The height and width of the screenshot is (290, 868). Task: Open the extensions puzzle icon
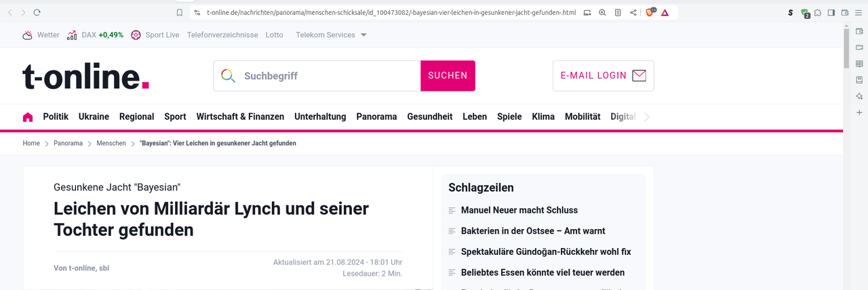(818, 12)
